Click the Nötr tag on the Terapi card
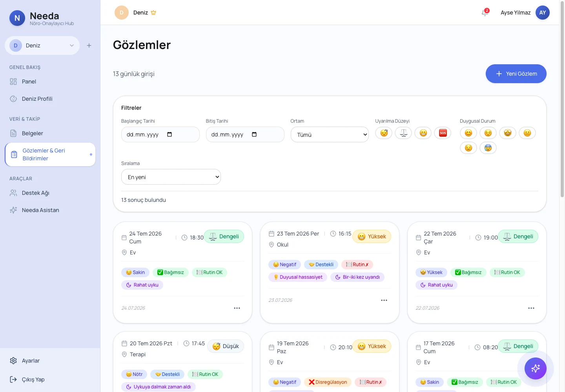The height and width of the screenshot is (392, 565). click(134, 374)
